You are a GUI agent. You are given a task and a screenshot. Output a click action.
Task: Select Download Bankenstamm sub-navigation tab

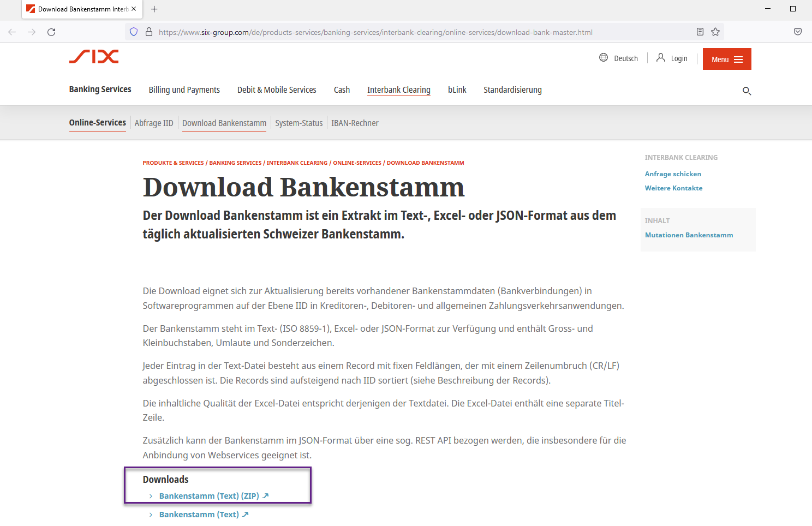[224, 123]
